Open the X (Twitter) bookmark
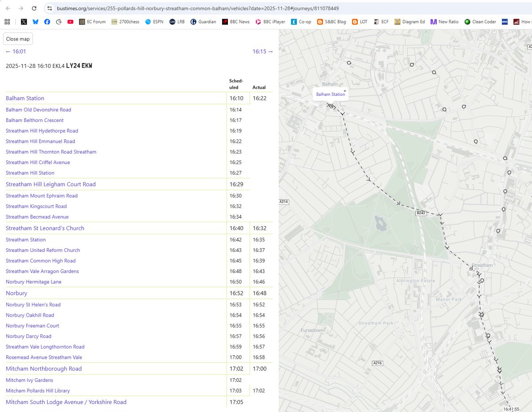532x412 pixels. (x=24, y=21)
